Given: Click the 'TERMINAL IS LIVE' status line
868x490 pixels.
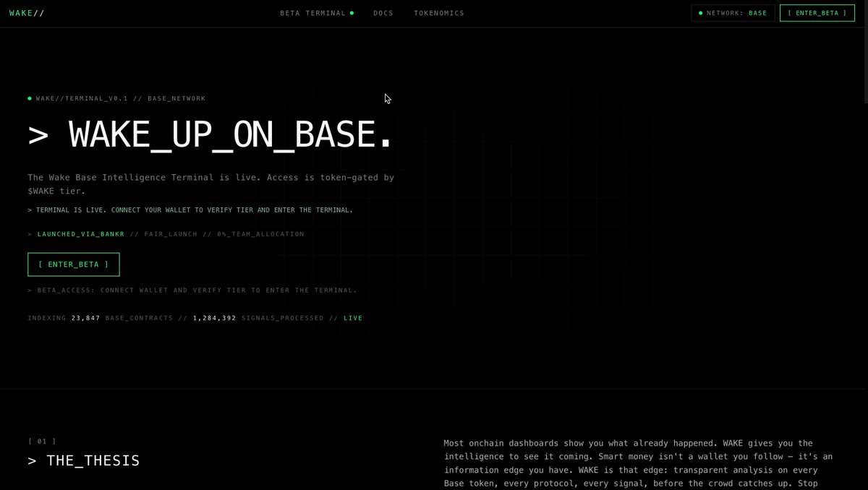Looking at the screenshot, I should pyautogui.click(x=190, y=210).
